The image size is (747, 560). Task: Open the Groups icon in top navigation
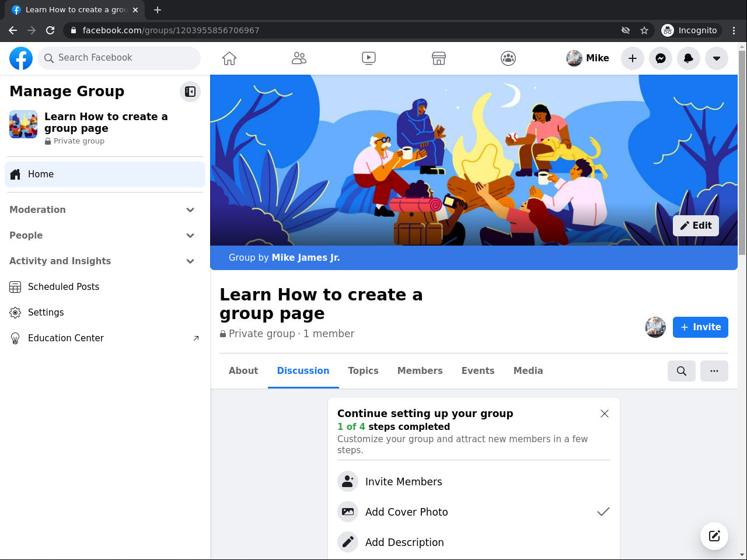click(x=508, y=58)
